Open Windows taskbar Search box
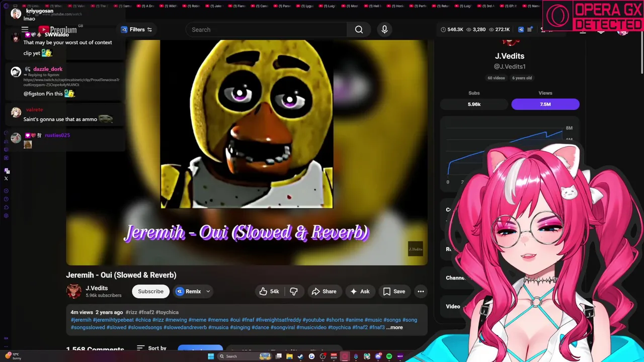This screenshot has width=644, height=362. click(x=245, y=356)
